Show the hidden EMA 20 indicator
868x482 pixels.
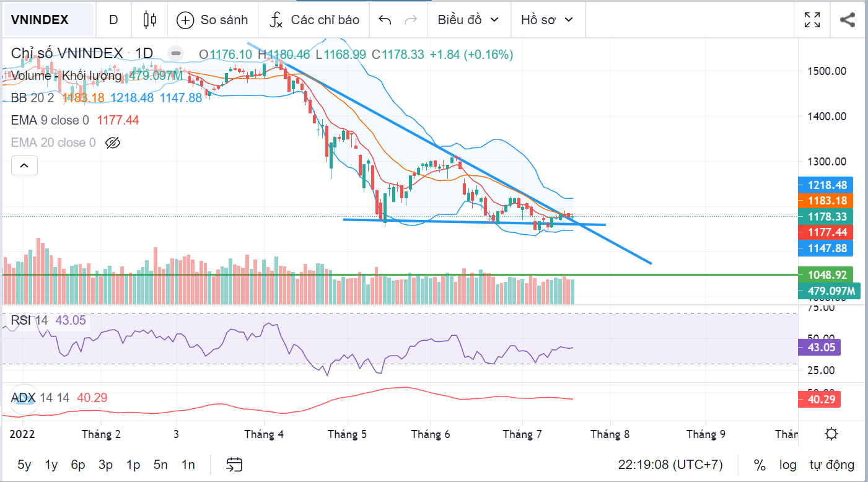112,143
